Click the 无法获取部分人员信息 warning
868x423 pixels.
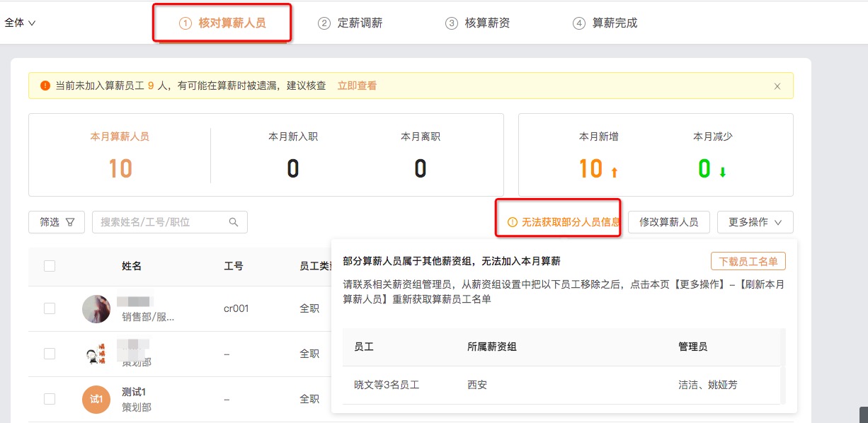click(564, 222)
